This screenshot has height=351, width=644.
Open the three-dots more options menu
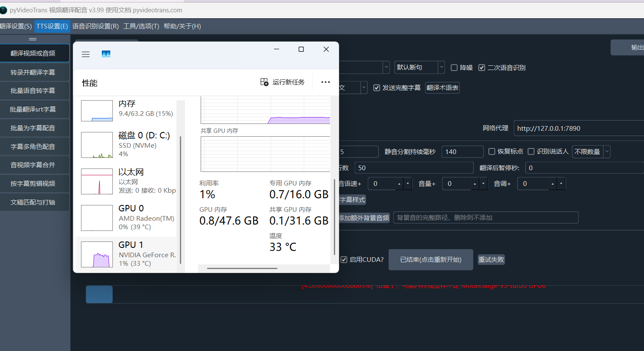pos(325,82)
